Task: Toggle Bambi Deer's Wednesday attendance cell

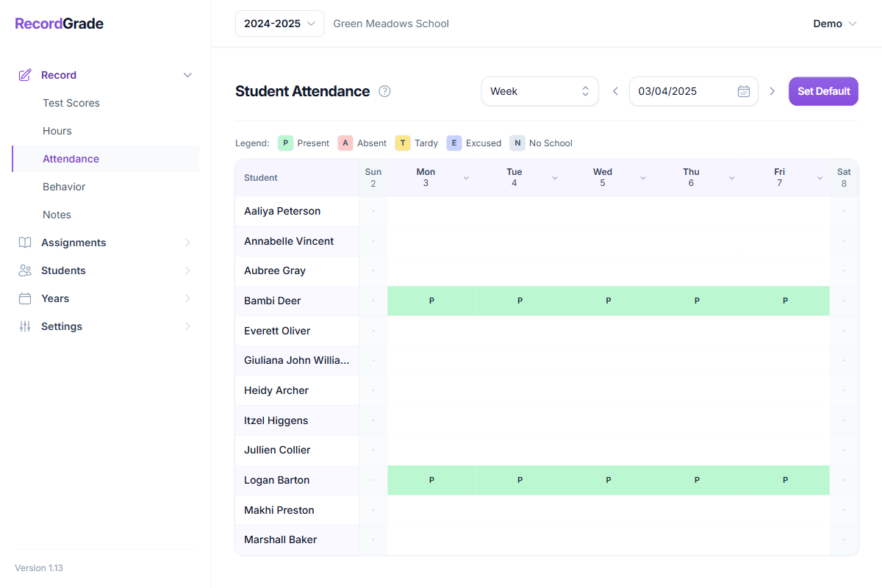Action: coord(609,301)
